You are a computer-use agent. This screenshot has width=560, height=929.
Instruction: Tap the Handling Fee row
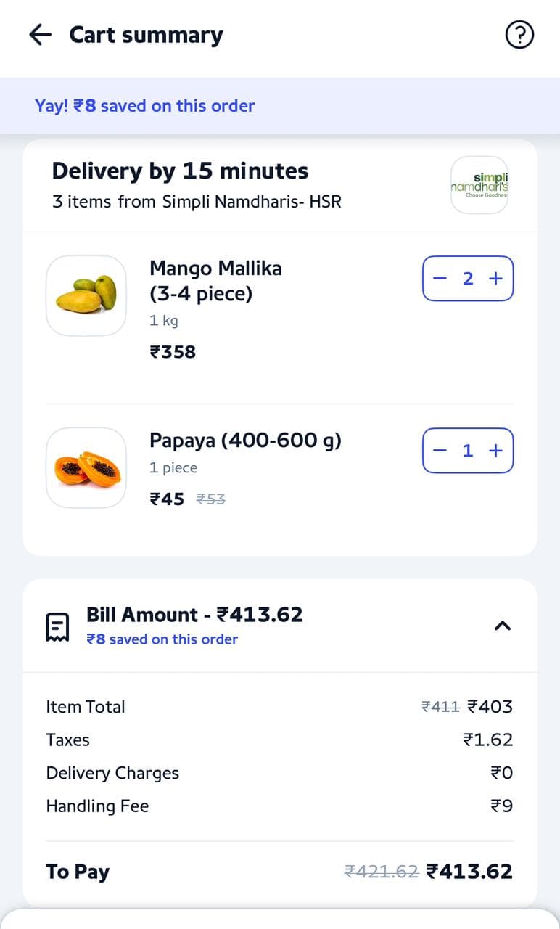(x=279, y=806)
